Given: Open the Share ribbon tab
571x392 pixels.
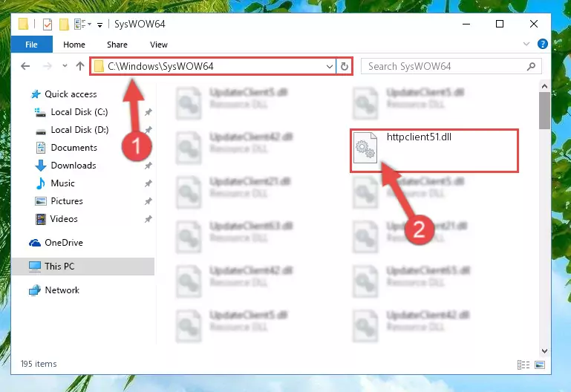Looking at the screenshot, I should coord(117,45).
